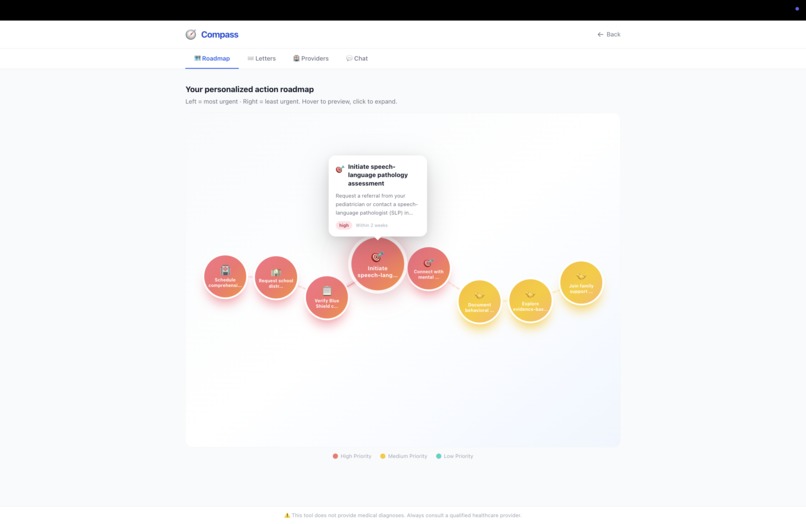Image resolution: width=806 pixels, height=524 pixels.
Task: Click the Compass logo icon
Action: [191, 34]
